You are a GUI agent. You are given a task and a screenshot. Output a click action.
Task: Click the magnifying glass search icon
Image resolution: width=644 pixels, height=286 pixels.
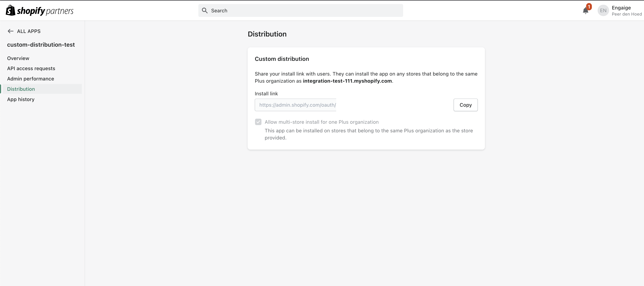205,10
